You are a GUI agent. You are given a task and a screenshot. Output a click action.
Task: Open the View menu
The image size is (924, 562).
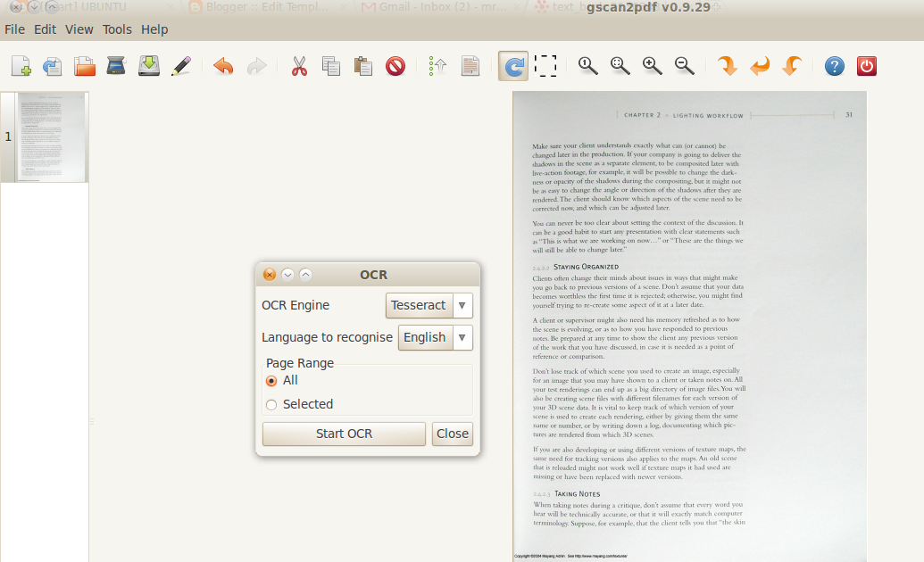point(79,29)
